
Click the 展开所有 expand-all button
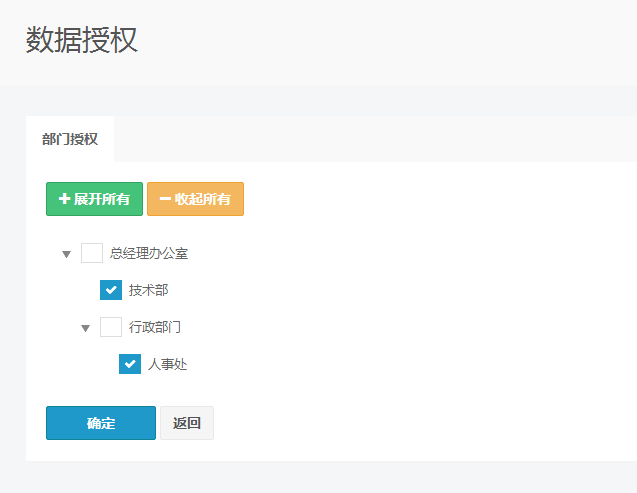94,199
